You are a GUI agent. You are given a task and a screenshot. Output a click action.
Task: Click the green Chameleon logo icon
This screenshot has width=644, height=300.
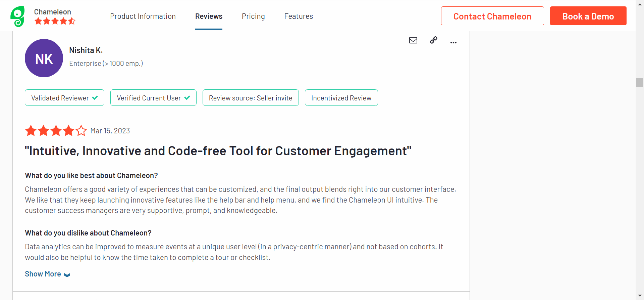point(17,16)
